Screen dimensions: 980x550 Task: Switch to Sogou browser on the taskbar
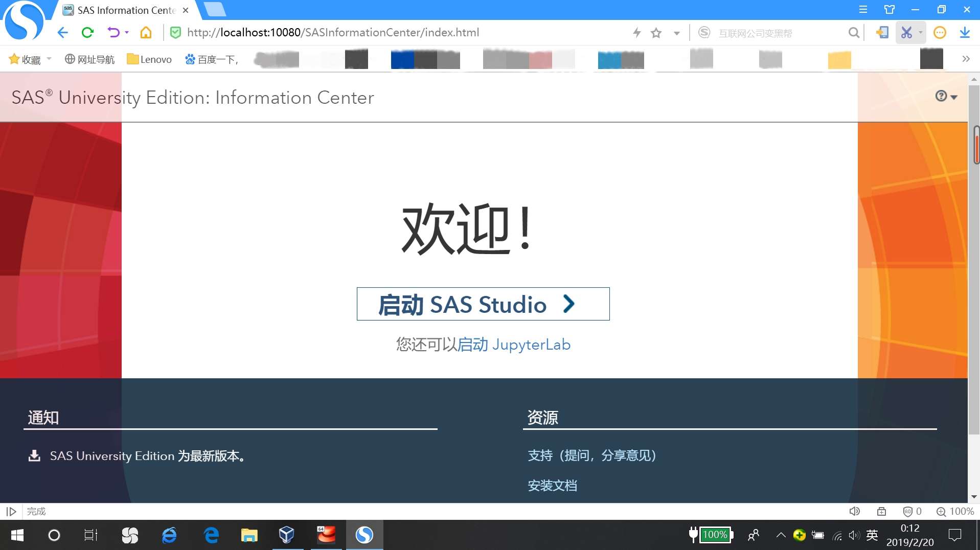(364, 535)
